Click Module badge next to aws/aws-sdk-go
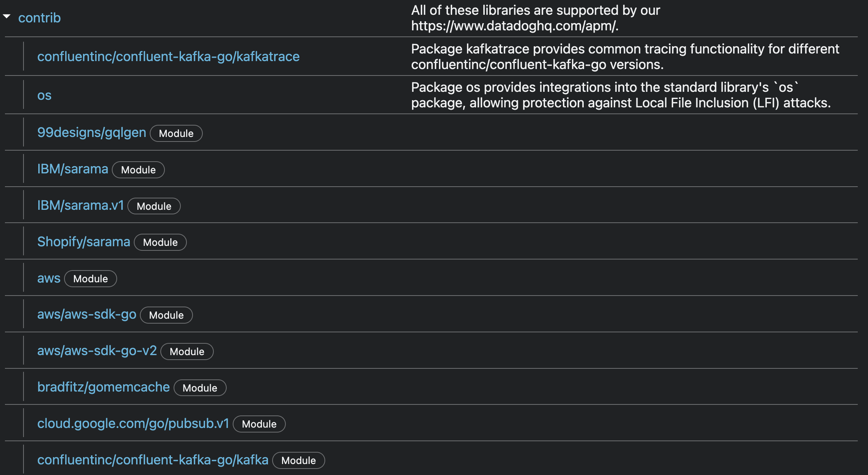This screenshot has width=868, height=475. pos(166,315)
